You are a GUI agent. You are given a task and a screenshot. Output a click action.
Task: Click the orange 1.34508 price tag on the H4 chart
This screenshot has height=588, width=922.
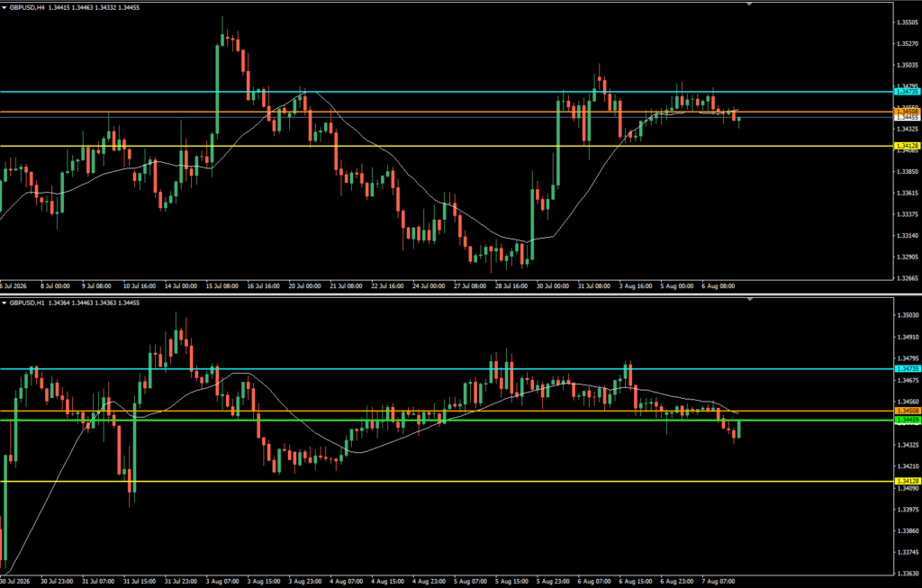coord(907,111)
